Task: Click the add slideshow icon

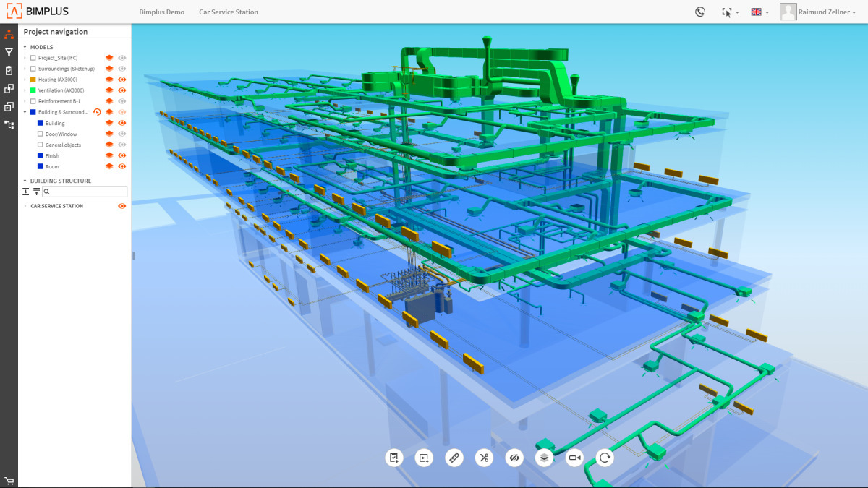Action: 424,458
